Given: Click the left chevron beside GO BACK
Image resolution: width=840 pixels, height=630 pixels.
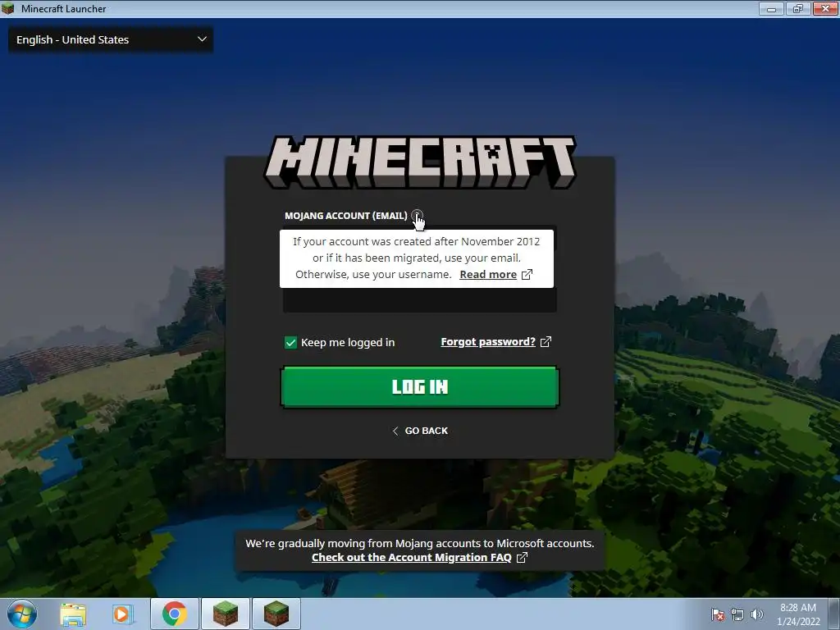Looking at the screenshot, I should pyautogui.click(x=395, y=431).
